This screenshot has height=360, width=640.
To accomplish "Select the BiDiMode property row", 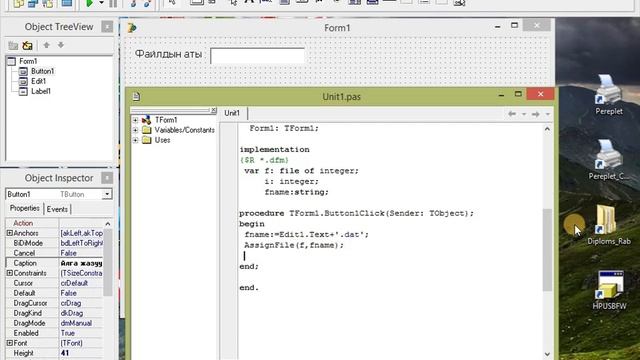I will tap(54, 243).
